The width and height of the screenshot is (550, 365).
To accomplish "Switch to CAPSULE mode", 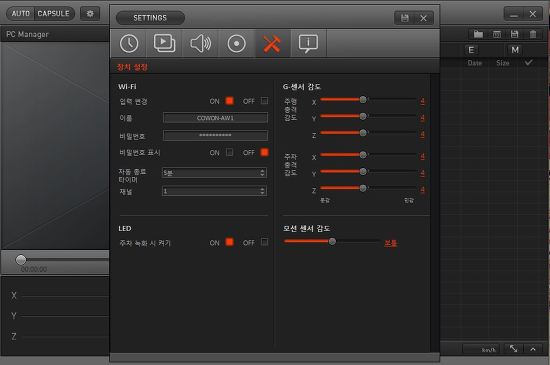I will [x=54, y=14].
